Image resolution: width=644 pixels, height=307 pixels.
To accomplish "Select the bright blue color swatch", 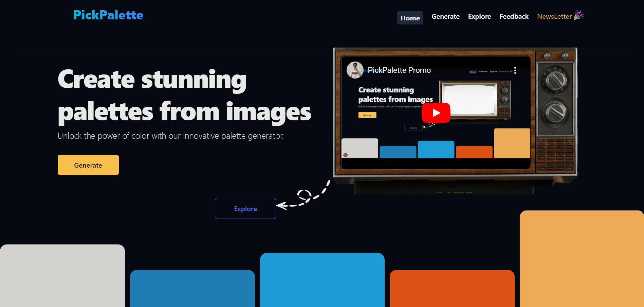I will [322, 280].
